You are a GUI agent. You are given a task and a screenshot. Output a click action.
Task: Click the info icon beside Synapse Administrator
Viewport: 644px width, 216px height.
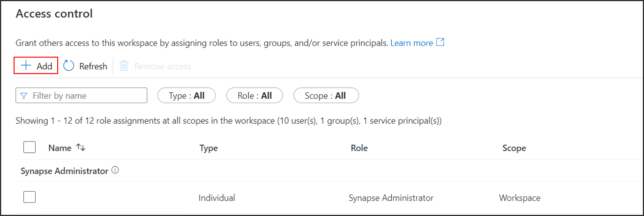(115, 171)
